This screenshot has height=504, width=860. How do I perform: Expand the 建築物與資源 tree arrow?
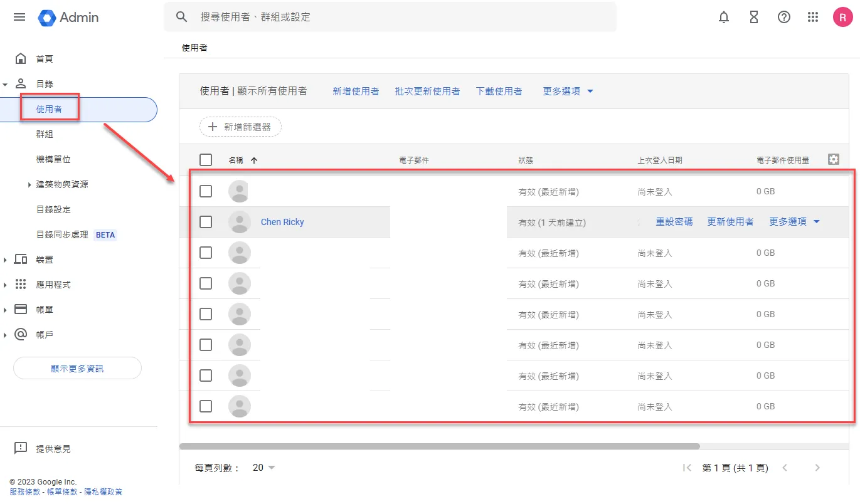point(29,184)
